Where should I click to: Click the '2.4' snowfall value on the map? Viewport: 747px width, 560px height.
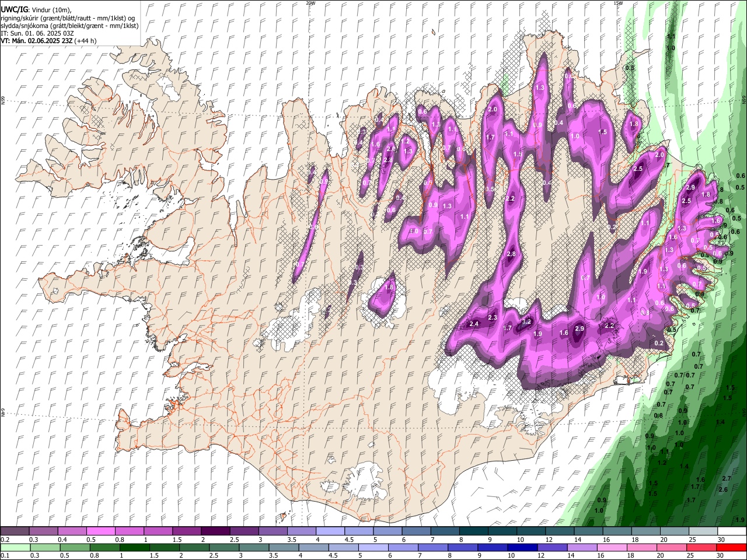(x=474, y=324)
